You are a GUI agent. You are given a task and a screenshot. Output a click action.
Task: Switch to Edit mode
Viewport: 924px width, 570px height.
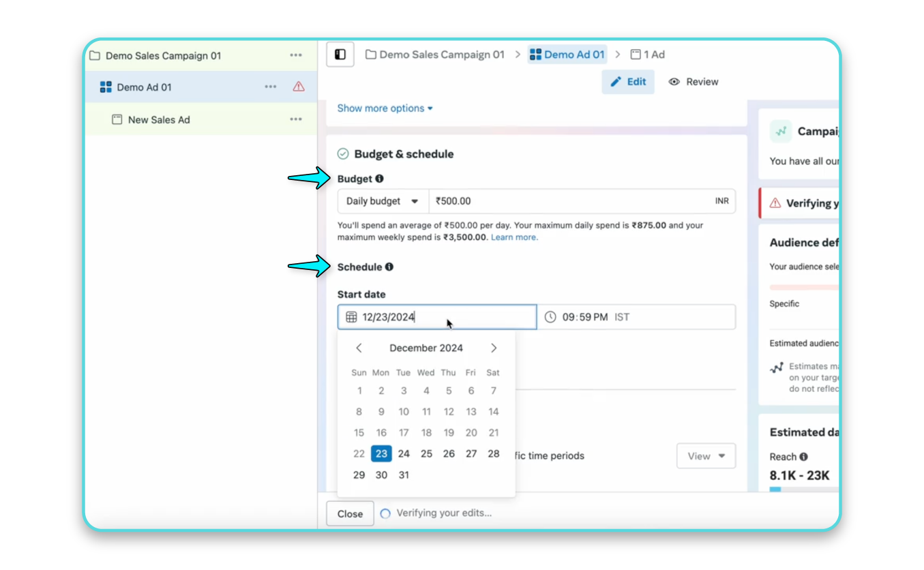pos(628,82)
